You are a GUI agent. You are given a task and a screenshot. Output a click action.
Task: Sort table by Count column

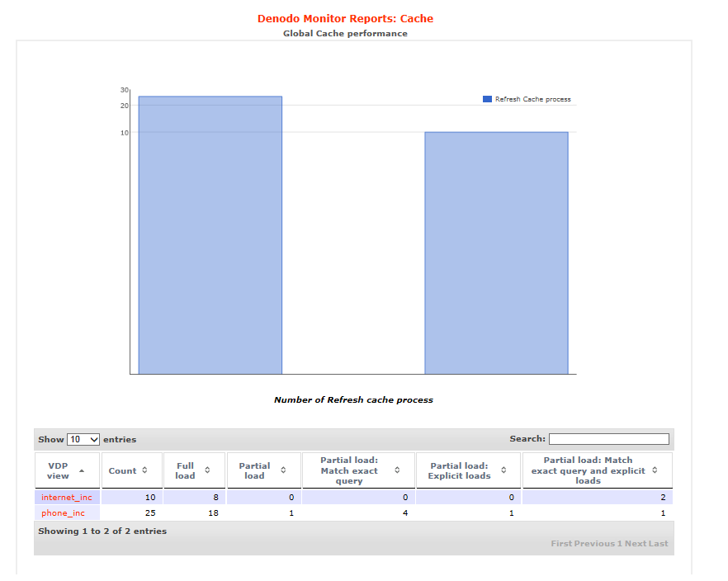[132, 470]
